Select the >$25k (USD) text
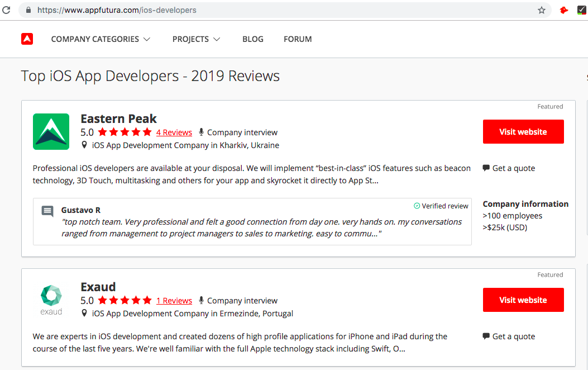Image resolution: width=588 pixels, height=370 pixels. point(505,227)
